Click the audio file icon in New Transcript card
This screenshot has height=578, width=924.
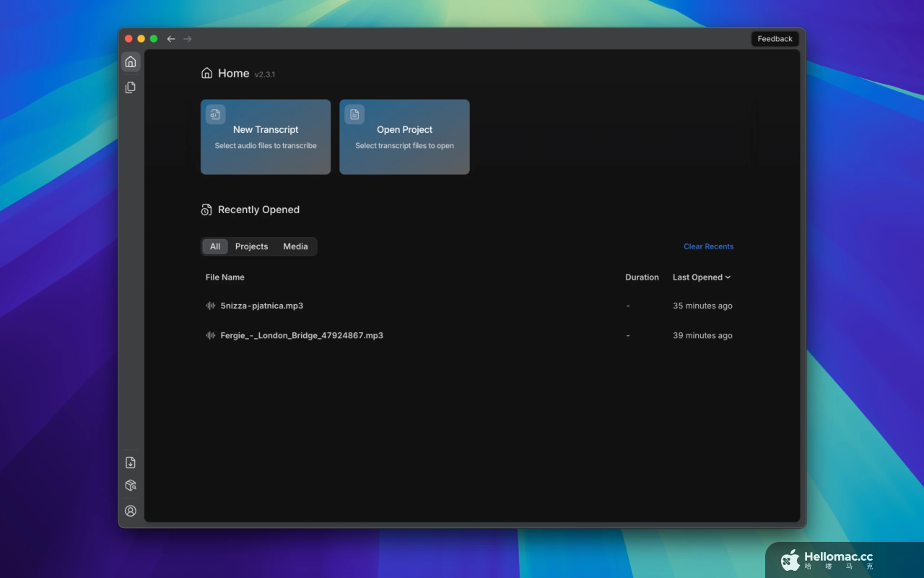click(215, 114)
